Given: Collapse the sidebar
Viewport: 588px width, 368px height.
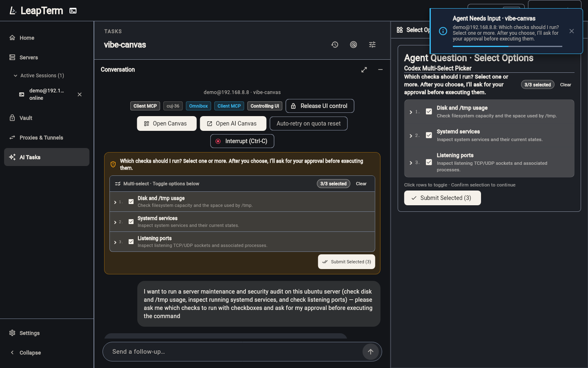Looking at the screenshot, I should point(47,353).
